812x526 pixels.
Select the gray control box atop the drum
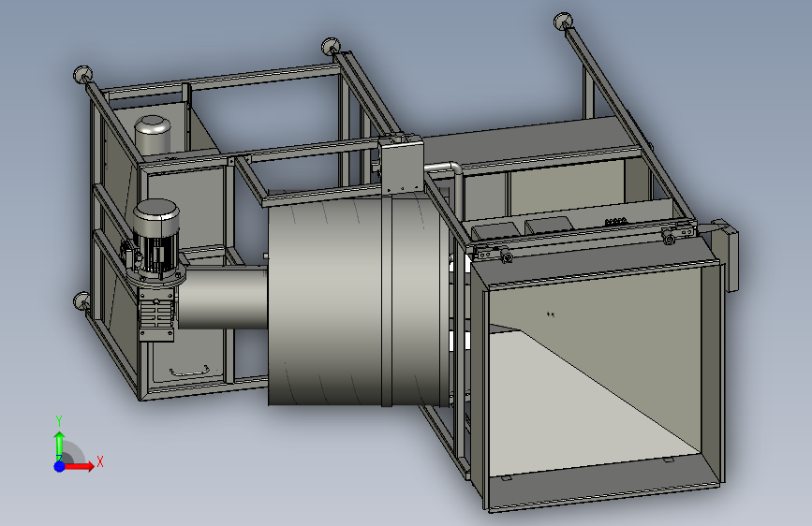401,165
